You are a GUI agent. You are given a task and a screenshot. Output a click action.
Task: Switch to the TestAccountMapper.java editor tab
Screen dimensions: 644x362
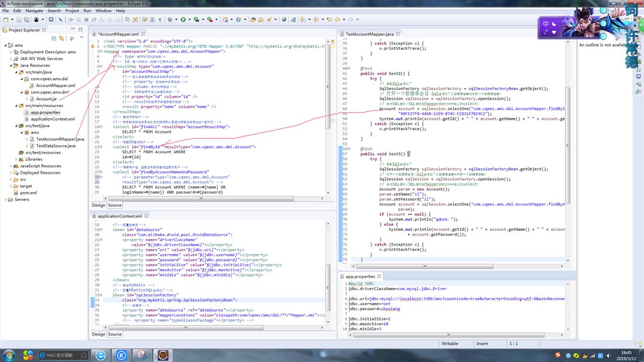coord(369,34)
